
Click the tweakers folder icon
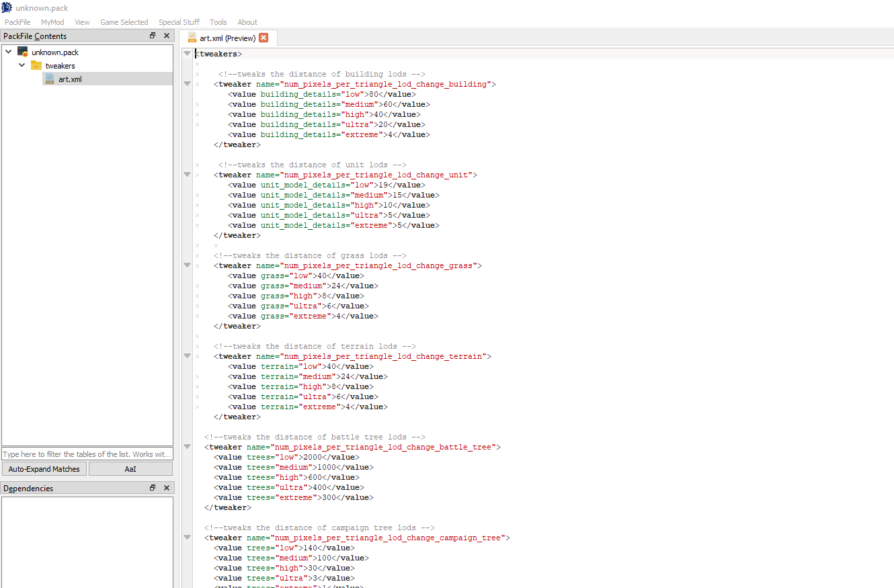36,65
